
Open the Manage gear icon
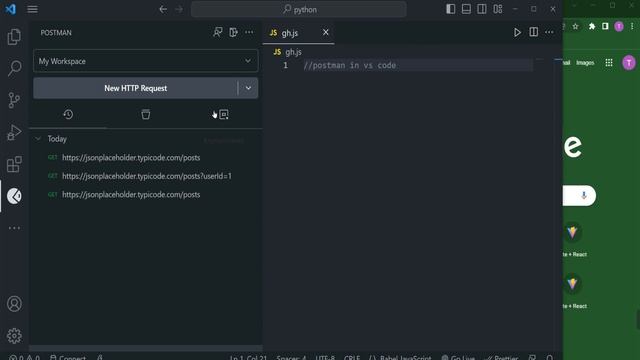point(14,336)
